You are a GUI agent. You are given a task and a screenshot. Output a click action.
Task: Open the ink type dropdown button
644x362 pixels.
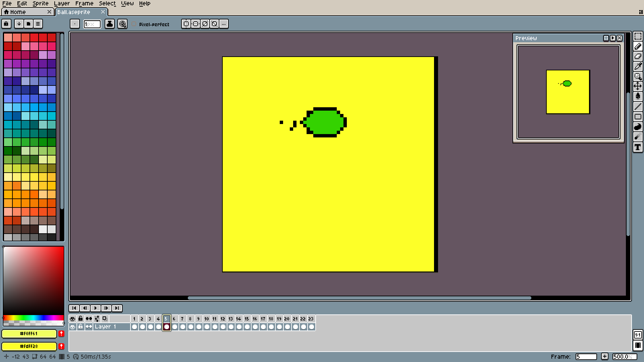[x=109, y=24]
